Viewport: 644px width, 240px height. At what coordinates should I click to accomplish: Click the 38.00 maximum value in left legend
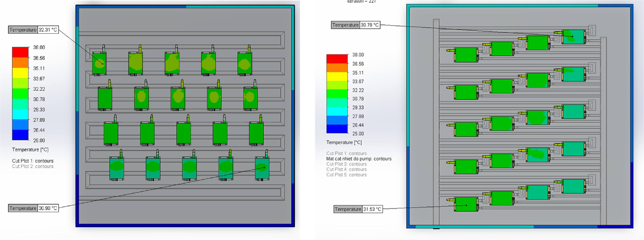click(x=39, y=47)
